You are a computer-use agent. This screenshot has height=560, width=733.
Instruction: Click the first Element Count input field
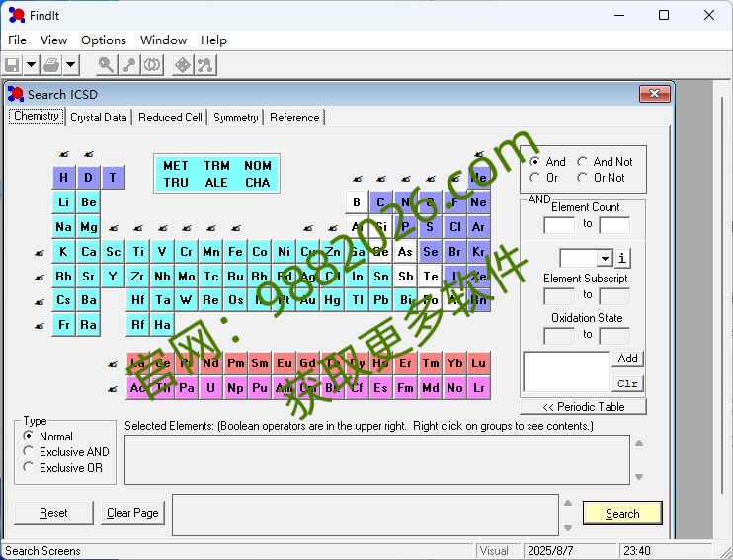559,225
